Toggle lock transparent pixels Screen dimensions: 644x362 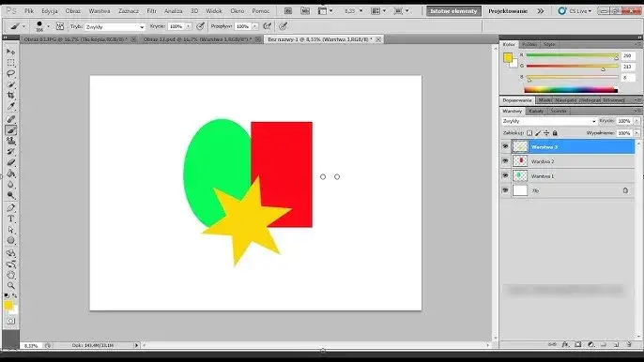click(529, 133)
